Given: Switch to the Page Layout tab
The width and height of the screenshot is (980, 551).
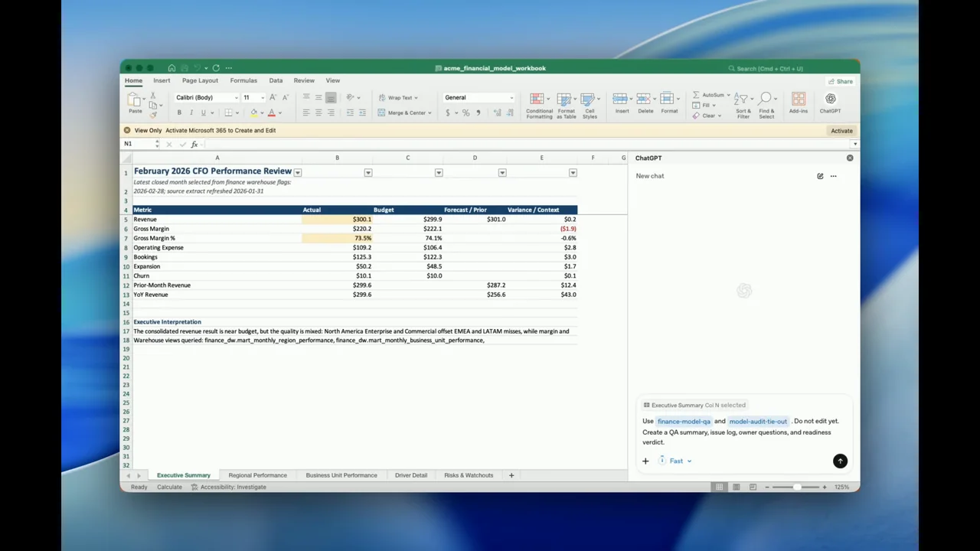Looking at the screenshot, I should (x=200, y=80).
